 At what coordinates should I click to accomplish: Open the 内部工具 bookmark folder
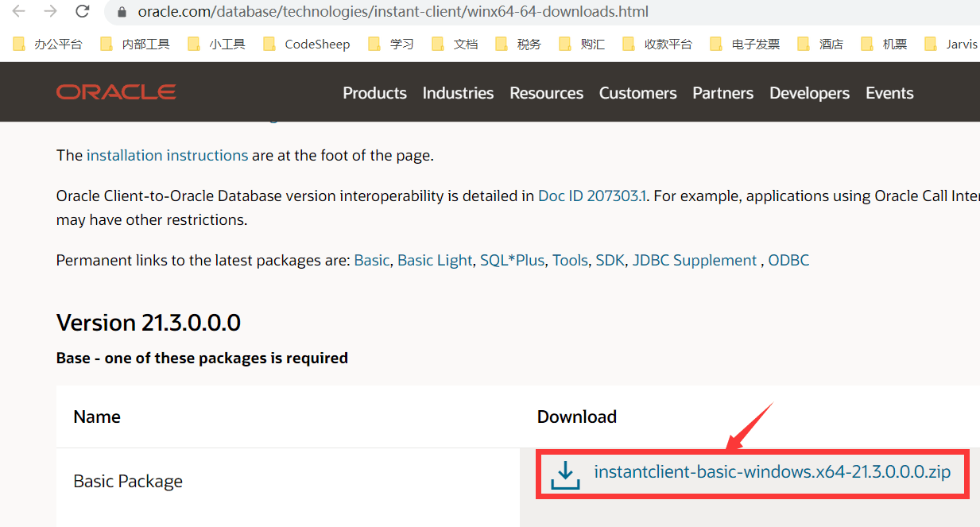tap(135, 44)
